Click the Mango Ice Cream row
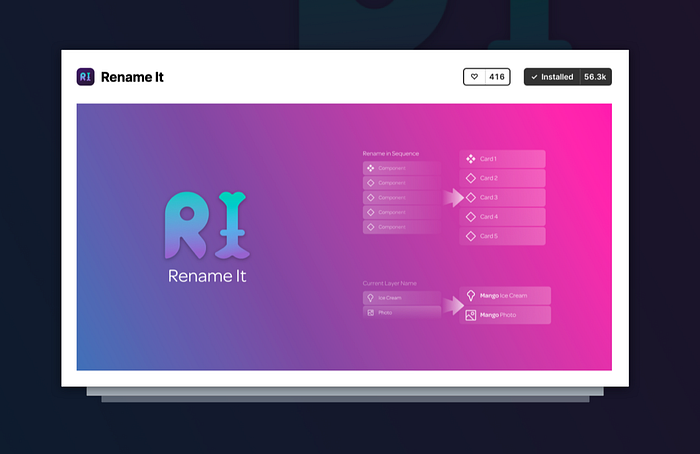The width and height of the screenshot is (700, 454). point(505,296)
